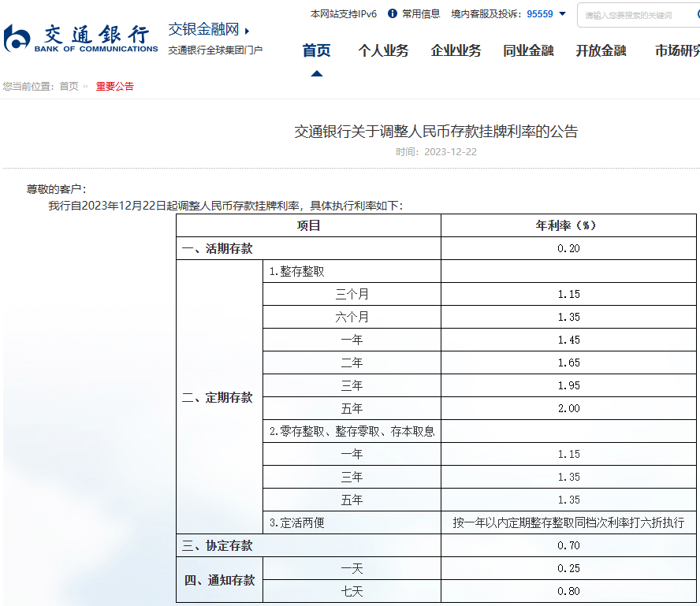This screenshot has height=606, width=700.
Task: Click the Bank of Communications logo
Action: coord(81,39)
